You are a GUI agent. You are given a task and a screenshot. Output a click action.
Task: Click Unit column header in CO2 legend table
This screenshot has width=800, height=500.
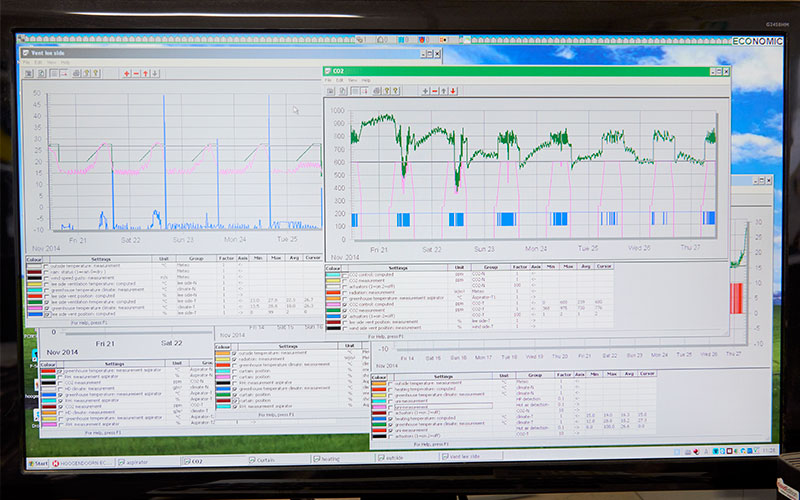pos(459,267)
